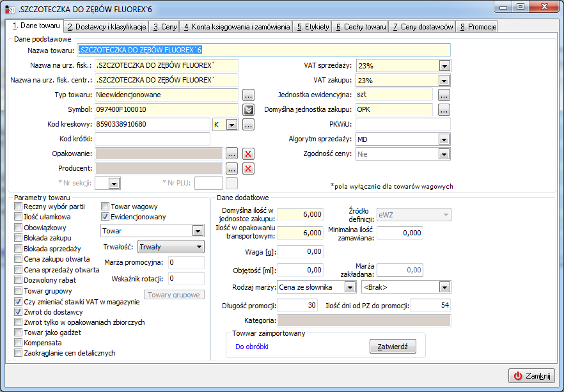Switch to Dostawcy i klasyfikacje tab
The width and height of the screenshot is (564, 392).
[106, 27]
